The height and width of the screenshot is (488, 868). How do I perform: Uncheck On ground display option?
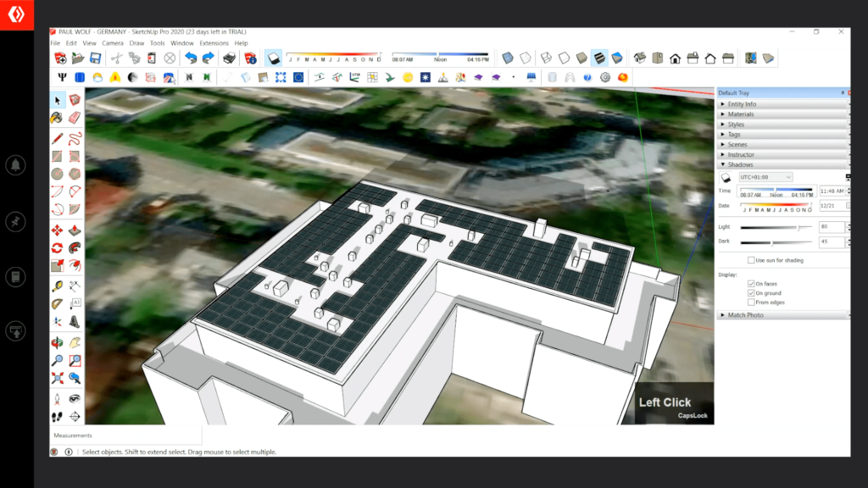(x=751, y=293)
